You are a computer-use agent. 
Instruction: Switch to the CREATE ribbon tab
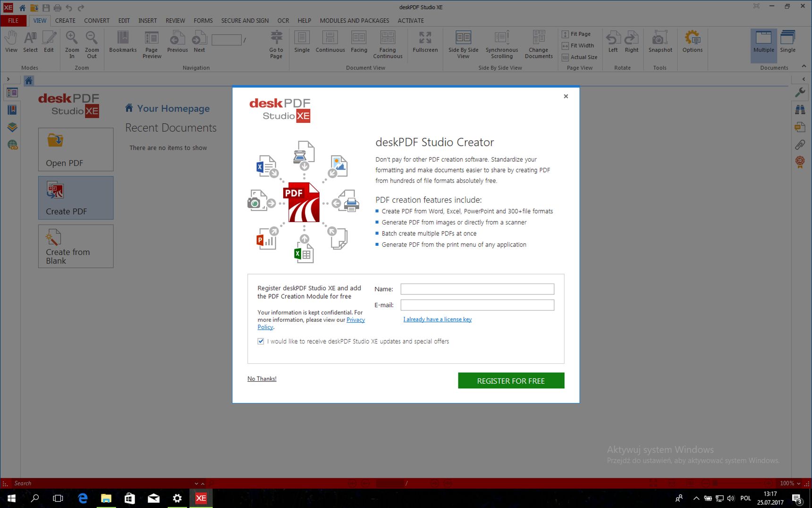(65, 20)
